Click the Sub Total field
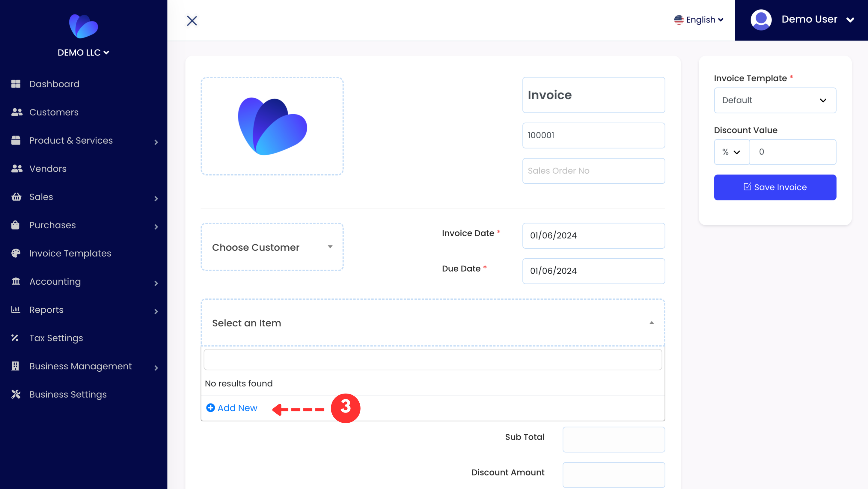Screen dimensions: 868x489 tap(614, 439)
